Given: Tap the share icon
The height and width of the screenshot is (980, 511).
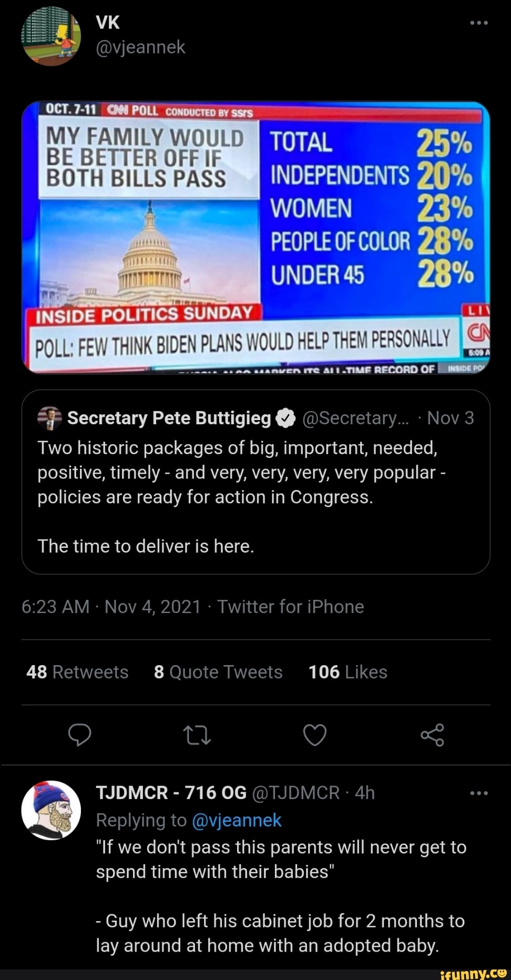Looking at the screenshot, I should pos(432,735).
